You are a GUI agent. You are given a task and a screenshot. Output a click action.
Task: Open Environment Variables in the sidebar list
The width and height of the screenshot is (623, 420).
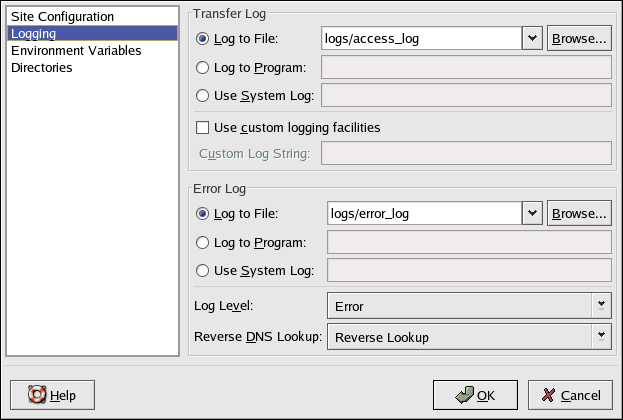click(75, 51)
